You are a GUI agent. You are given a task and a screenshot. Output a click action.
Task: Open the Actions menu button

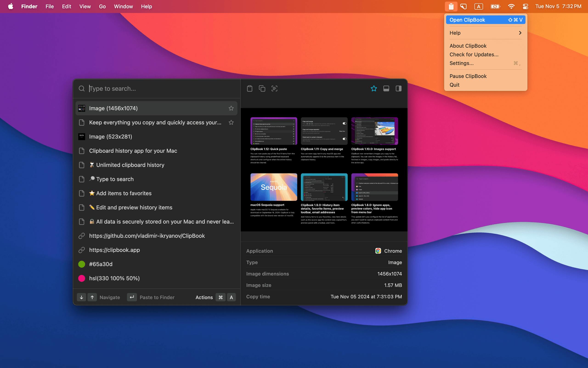(204, 297)
